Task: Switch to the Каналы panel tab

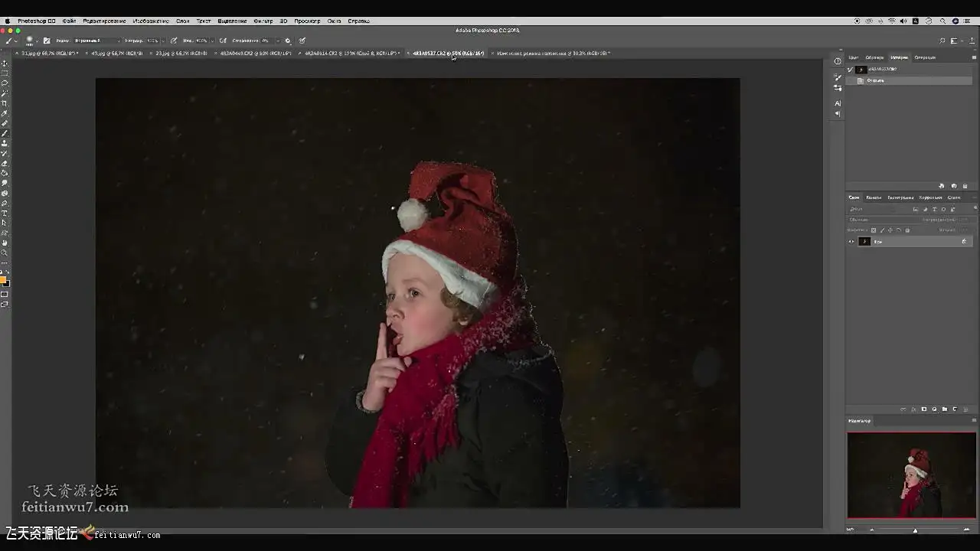Action: [874, 197]
